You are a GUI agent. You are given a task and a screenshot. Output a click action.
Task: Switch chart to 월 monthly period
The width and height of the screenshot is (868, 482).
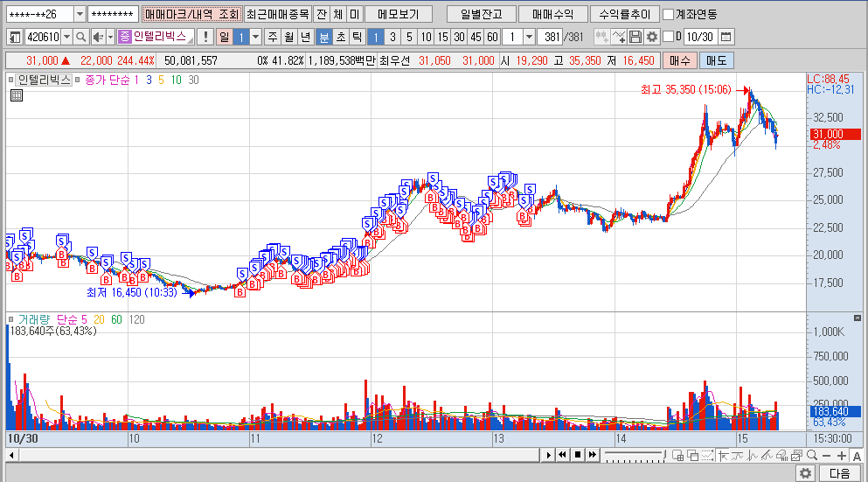click(x=289, y=37)
